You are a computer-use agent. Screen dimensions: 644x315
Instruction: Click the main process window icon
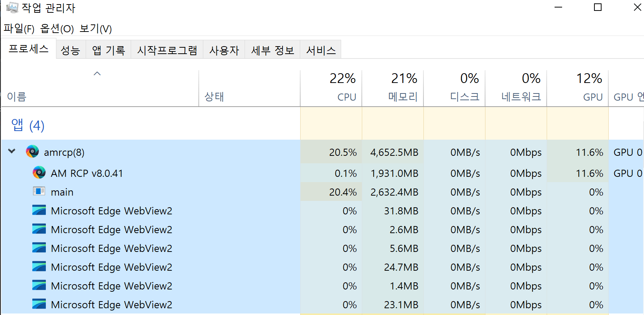pyautogui.click(x=39, y=191)
